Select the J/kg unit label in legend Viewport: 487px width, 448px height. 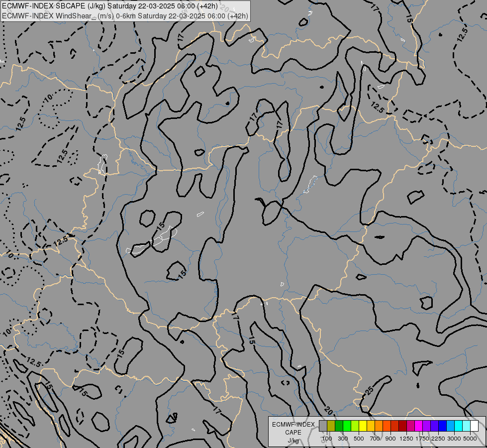293,441
